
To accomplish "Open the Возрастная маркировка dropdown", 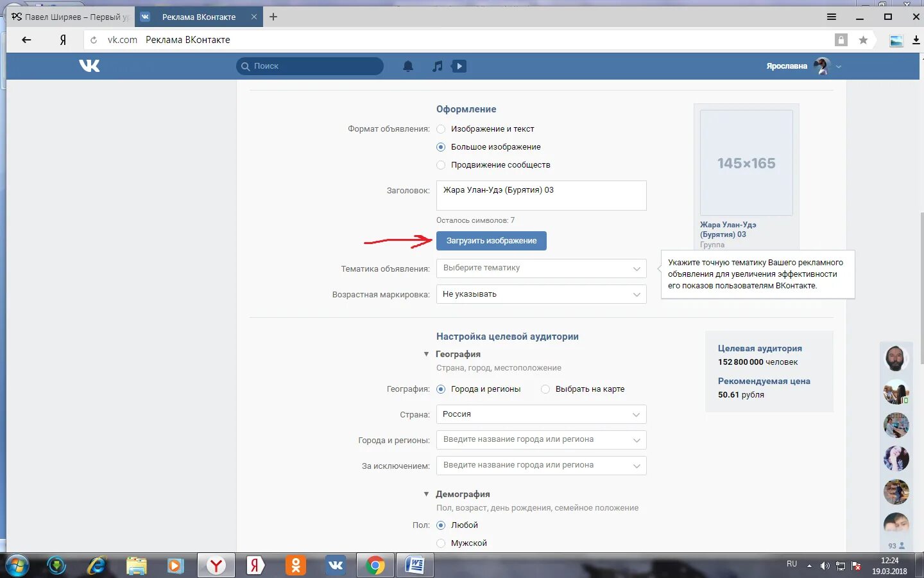I will click(541, 294).
